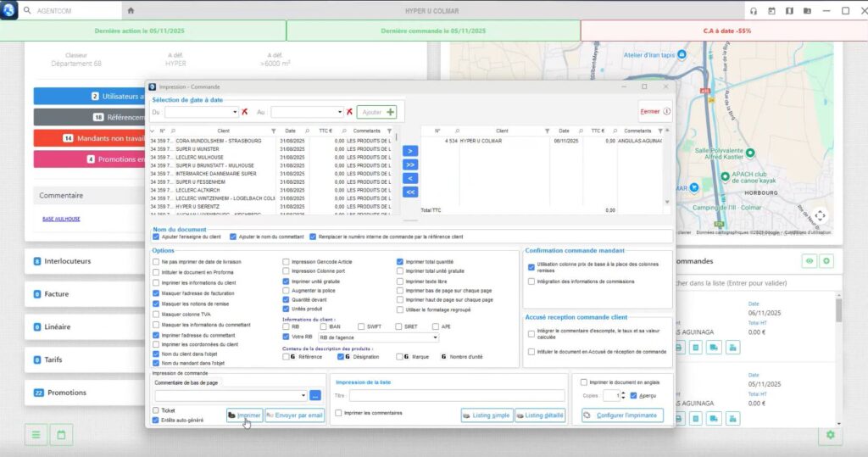The height and width of the screenshot is (457, 868).
Task: Click the Fermer button in dialog
Action: pos(655,111)
